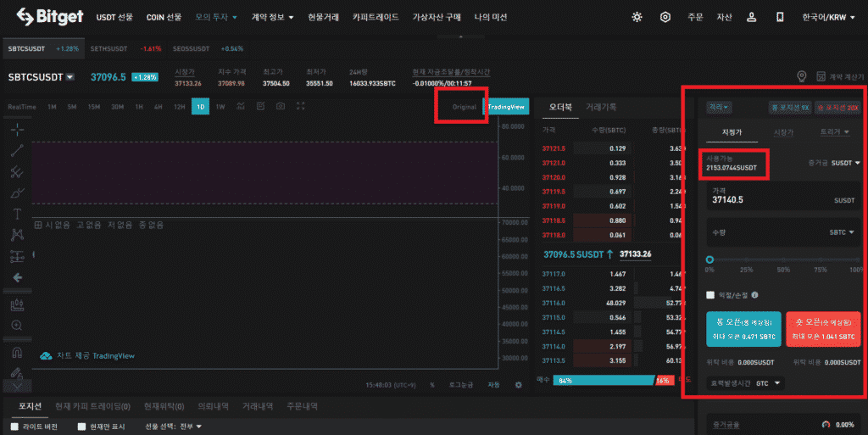Screen dimensions: 868x435
Task: Click the lock drawings tool
Action: tap(17, 374)
